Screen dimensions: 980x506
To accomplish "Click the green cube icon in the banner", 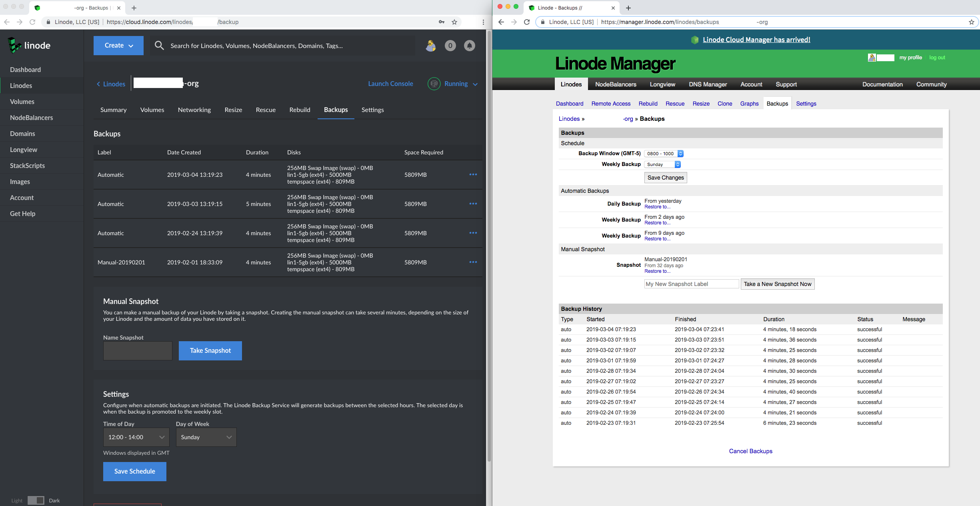I will tap(695, 40).
